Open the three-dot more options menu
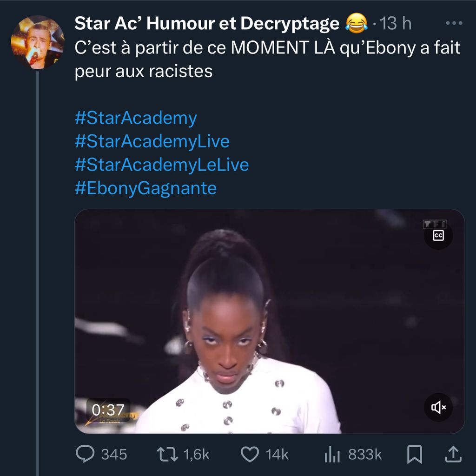Viewport: 476px width, 476px height. click(454, 23)
